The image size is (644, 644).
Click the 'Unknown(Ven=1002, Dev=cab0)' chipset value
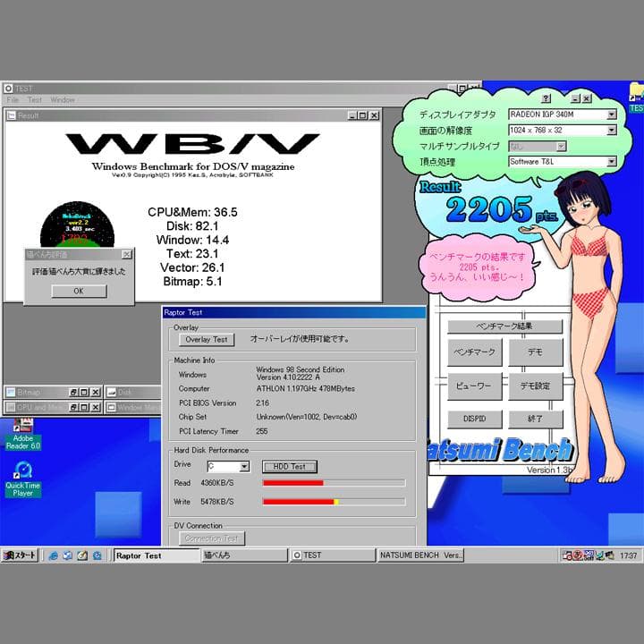307,417
